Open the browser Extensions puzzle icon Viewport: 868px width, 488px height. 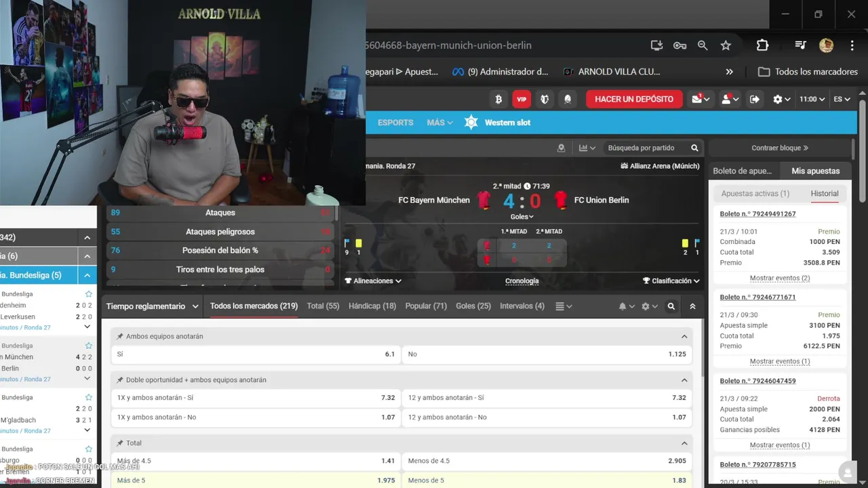[762, 45]
